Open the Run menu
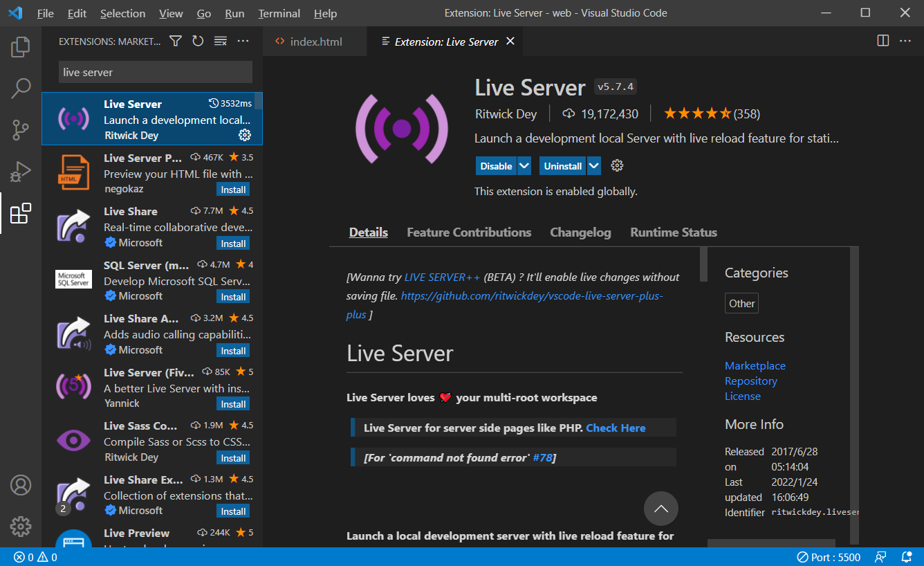The width and height of the screenshot is (924, 566). [x=234, y=13]
